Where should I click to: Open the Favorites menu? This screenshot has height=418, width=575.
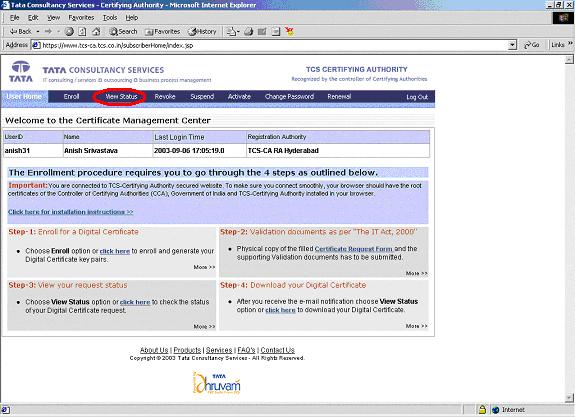click(x=81, y=18)
